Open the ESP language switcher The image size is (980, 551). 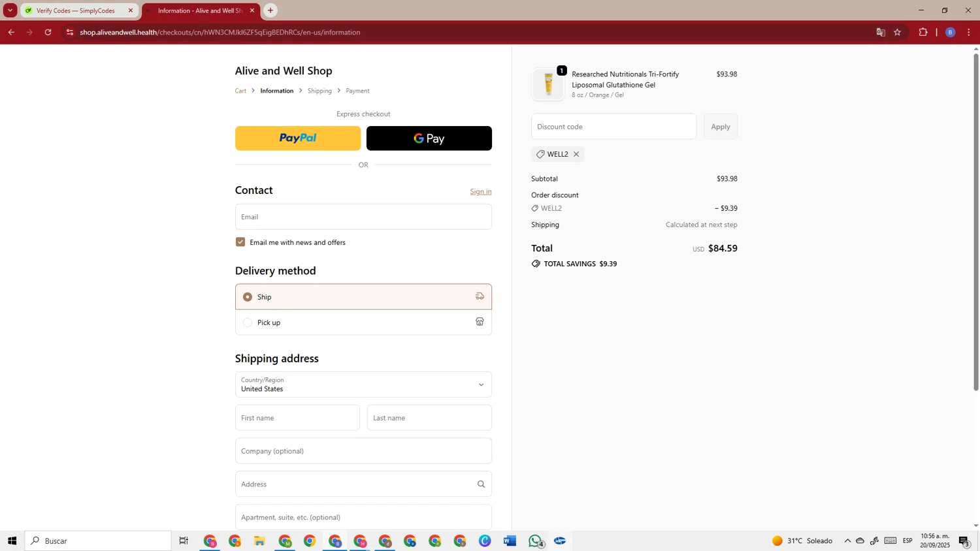coord(908,541)
